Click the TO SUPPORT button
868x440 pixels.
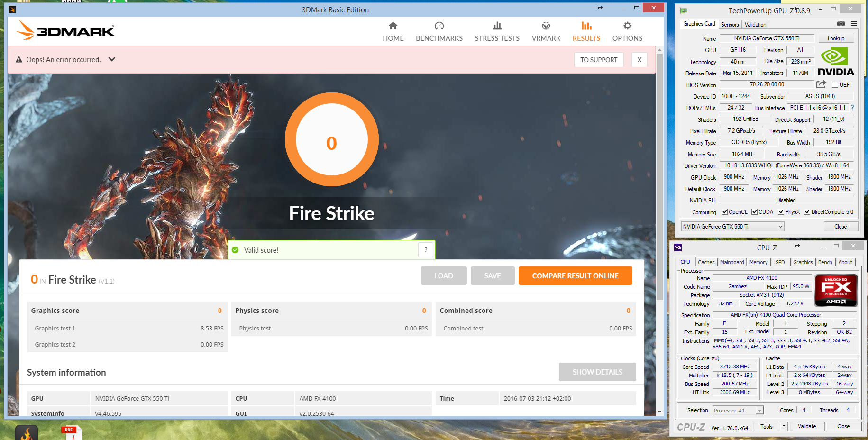[x=599, y=60]
